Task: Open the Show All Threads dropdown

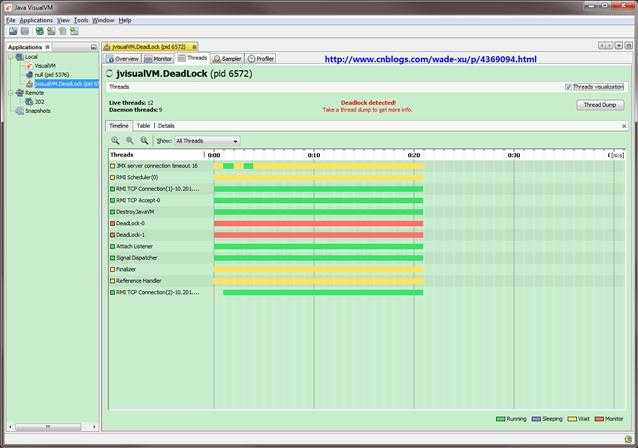Action: point(207,141)
